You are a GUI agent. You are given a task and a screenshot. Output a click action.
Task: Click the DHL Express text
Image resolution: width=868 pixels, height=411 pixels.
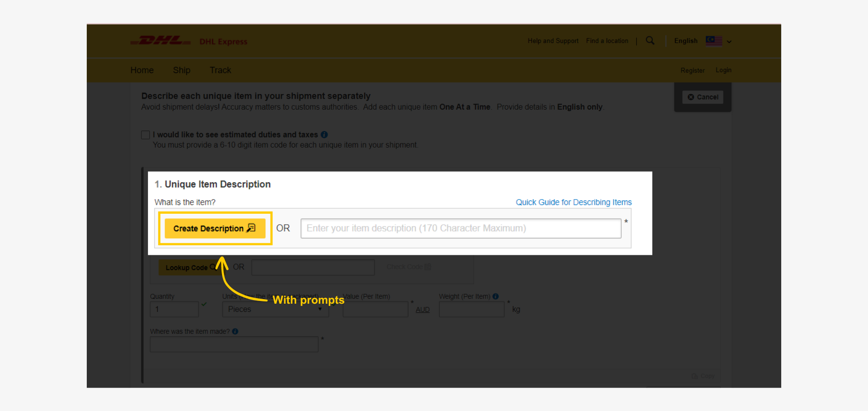[x=223, y=42]
